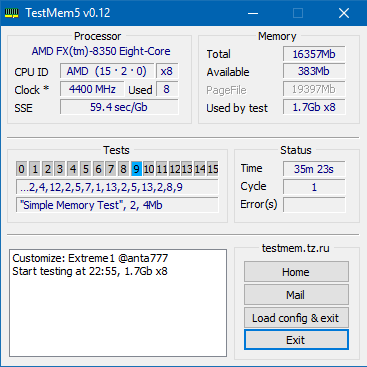Click the testmem.tz.ru group label
Viewport: 367px width, 367px height.
296,248
